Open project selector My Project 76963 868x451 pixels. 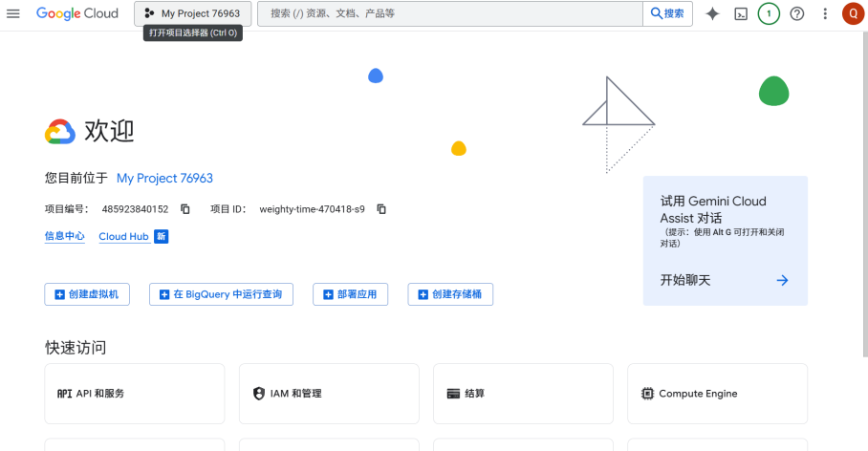click(x=192, y=13)
